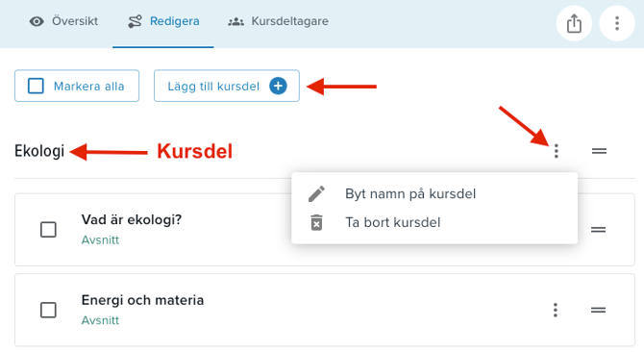Open the Vad är ekologi? title
Screen dimensions: 644x352
click(x=132, y=219)
